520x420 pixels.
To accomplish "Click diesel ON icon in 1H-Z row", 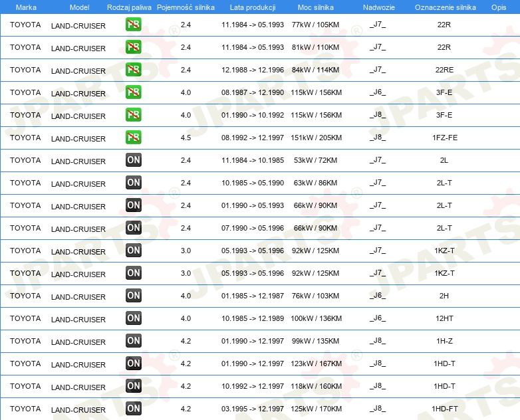I will point(133,340).
